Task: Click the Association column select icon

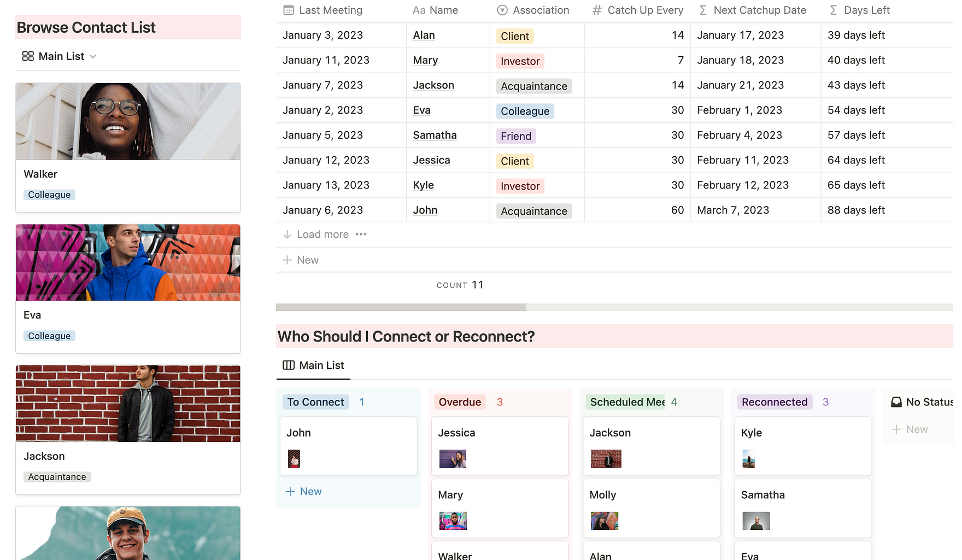Action: 502,10
